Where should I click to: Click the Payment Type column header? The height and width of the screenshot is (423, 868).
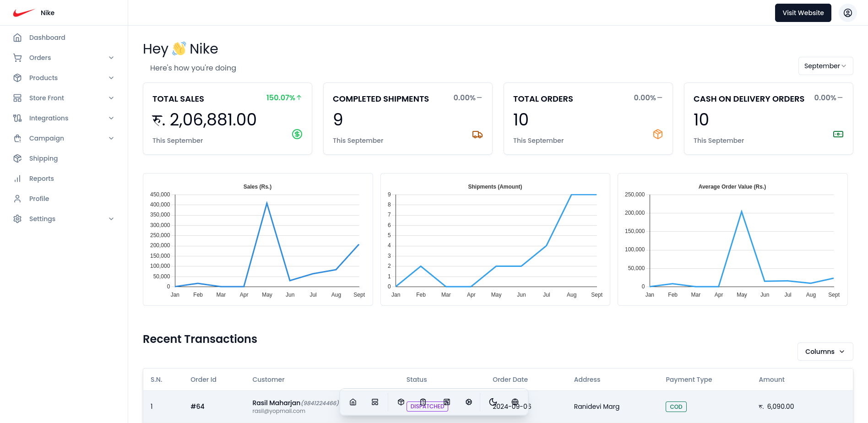[x=689, y=380]
